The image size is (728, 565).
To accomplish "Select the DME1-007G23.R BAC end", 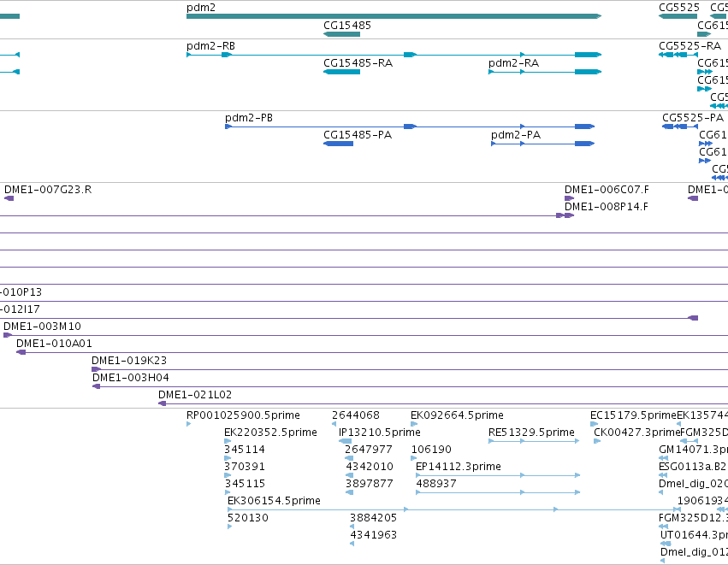I will click(9, 198).
